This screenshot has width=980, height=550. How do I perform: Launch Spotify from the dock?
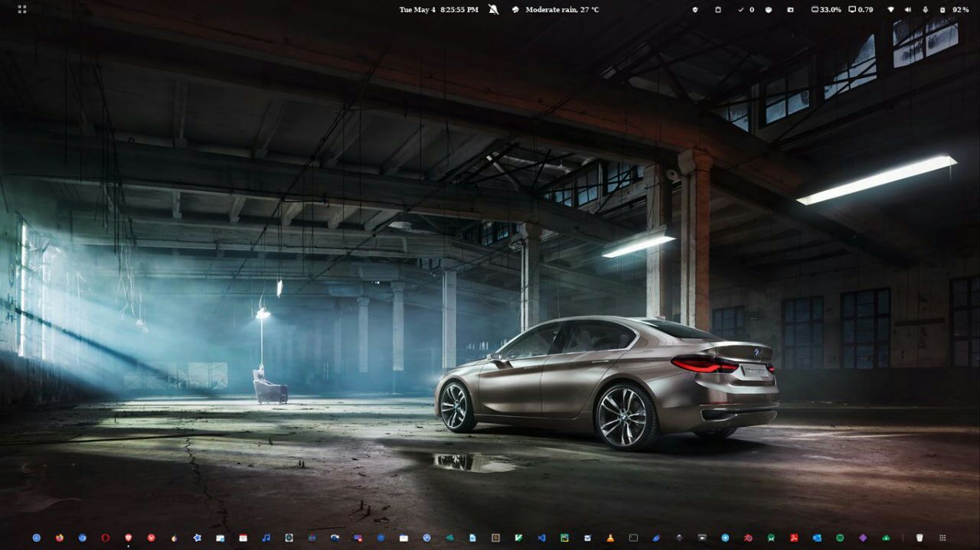tap(840, 538)
